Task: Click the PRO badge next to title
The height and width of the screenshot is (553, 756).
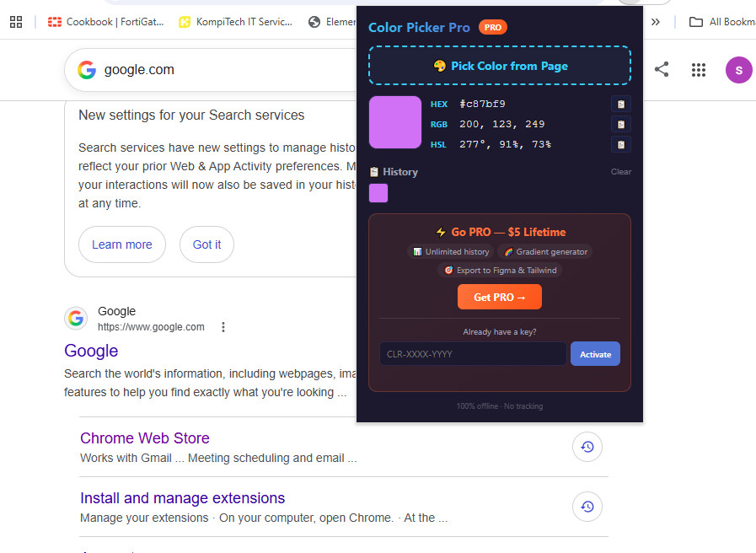Action: coord(492,28)
